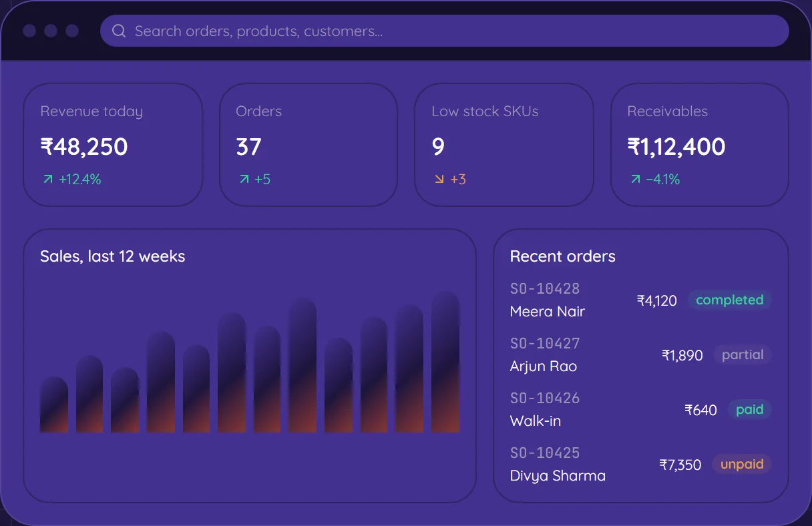This screenshot has width=812, height=526.
Task: Select the ₹48,250 revenue value
Action: pos(84,147)
